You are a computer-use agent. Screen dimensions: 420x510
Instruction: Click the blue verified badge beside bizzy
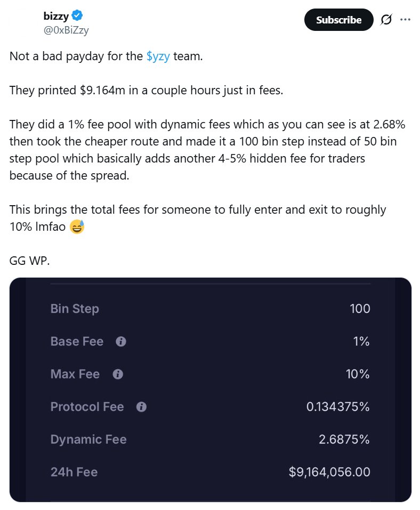tap(77, 15)
